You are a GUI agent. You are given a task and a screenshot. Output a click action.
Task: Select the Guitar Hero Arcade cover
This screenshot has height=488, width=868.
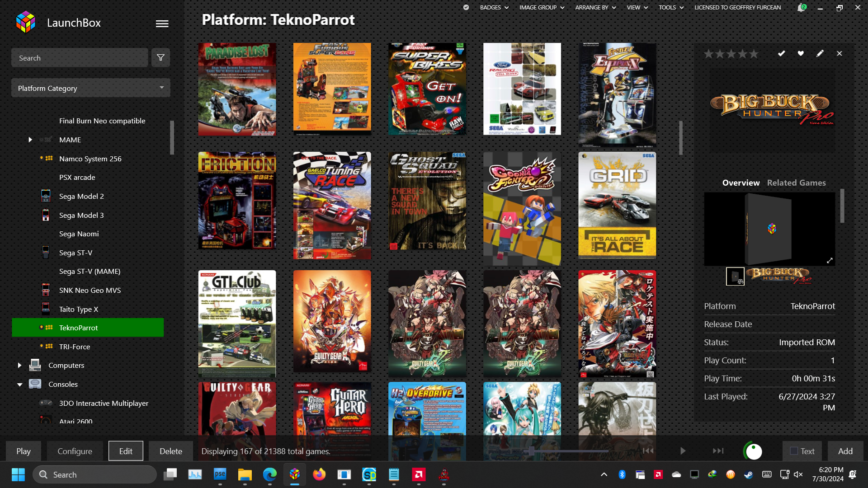coord(332,420)
